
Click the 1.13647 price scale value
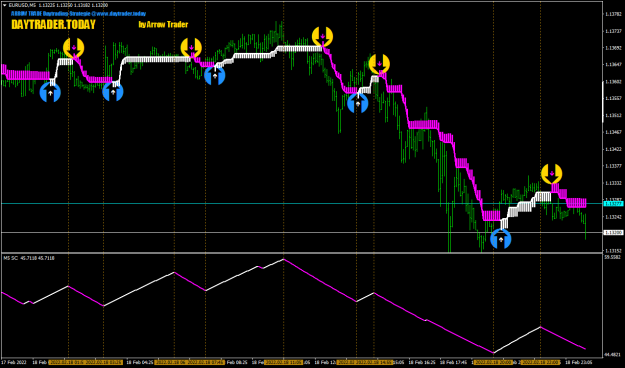click(614, 64)
